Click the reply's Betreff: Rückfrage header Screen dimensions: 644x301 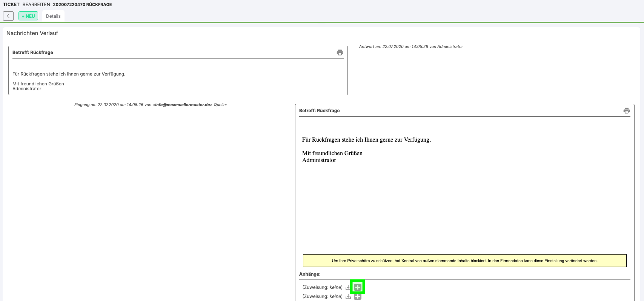[x=33, y=52]
